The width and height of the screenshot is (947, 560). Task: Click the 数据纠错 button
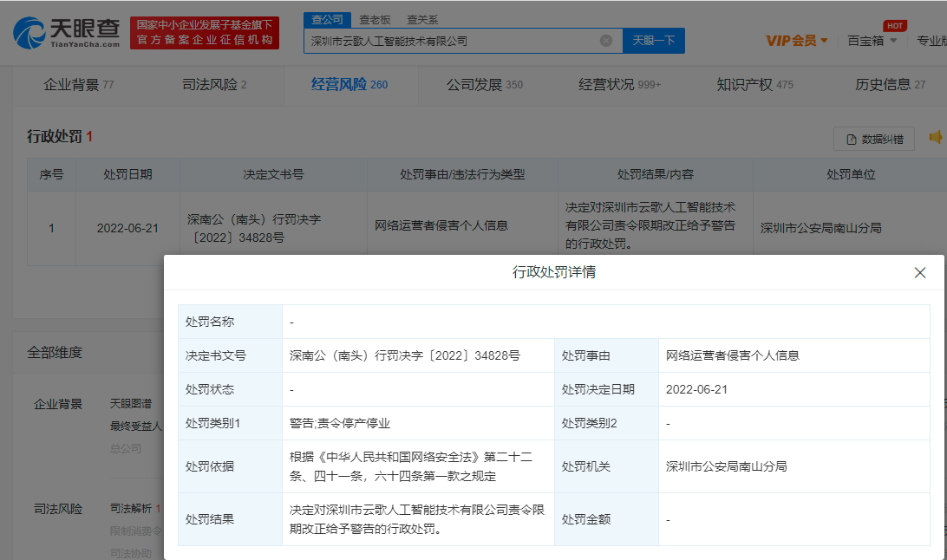pos(874,140)
